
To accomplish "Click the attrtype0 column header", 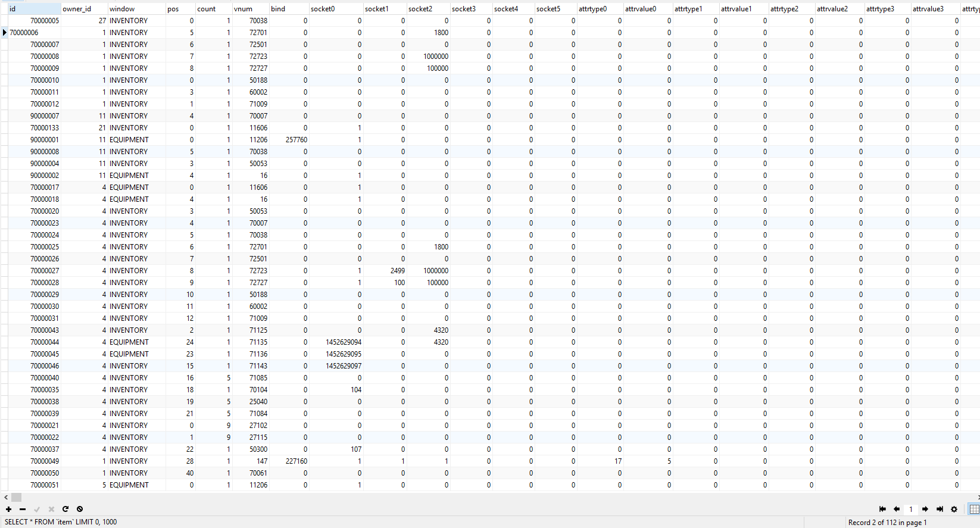I will [600, 9].
